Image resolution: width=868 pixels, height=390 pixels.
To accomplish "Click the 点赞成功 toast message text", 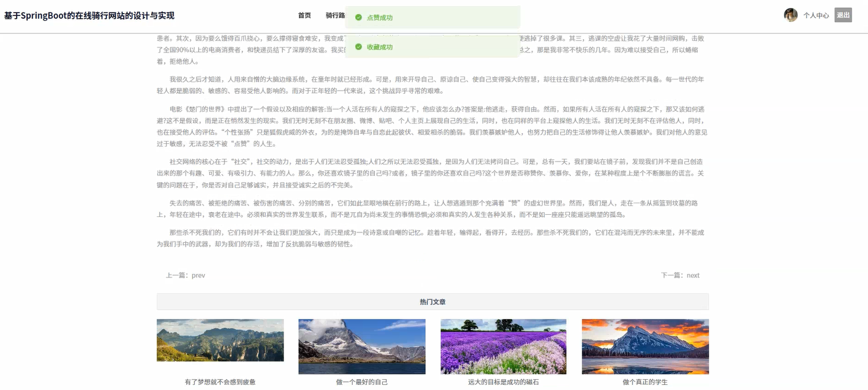I will pyautogui.click(x=379, y=18).
